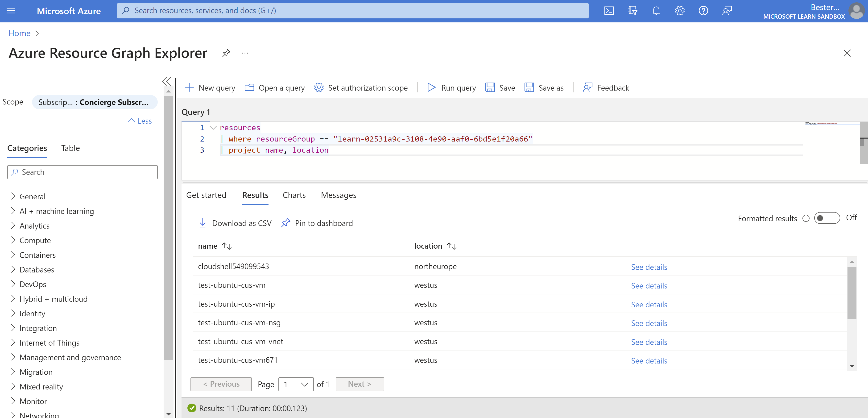
Task: Toggle Formatted results switch
Action: pos(827,218)
